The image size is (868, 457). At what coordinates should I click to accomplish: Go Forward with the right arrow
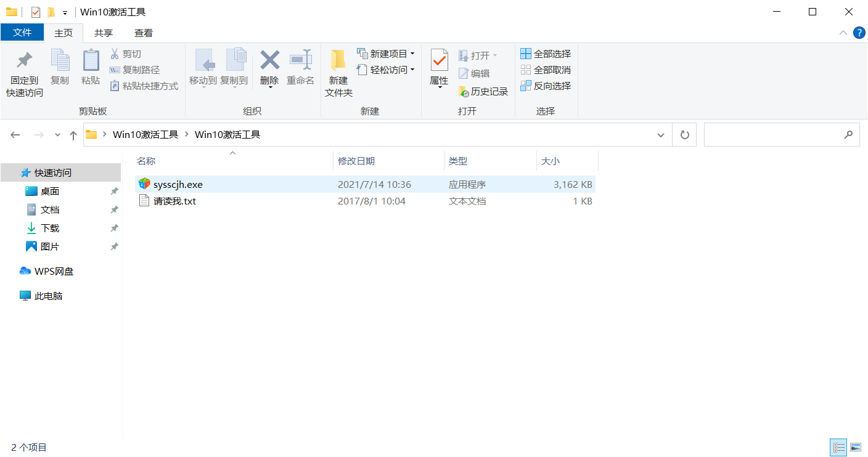point(39,135)
